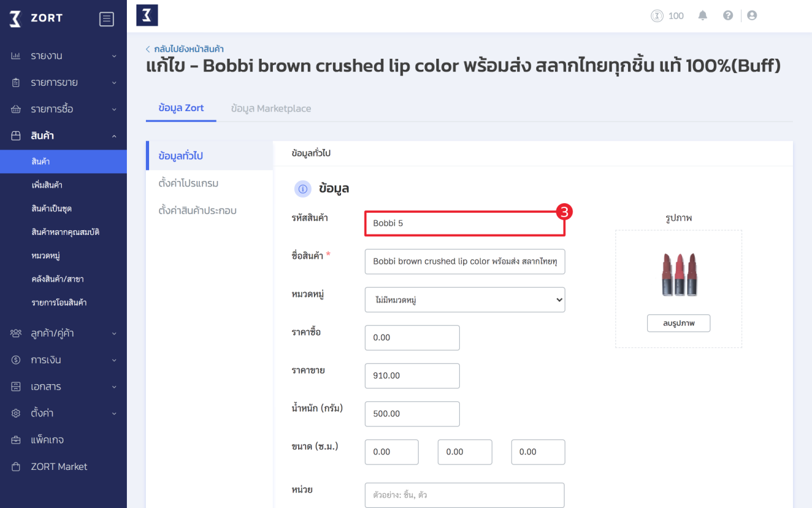Click the ลบรูปภาพ delete image button

(678, 323)
